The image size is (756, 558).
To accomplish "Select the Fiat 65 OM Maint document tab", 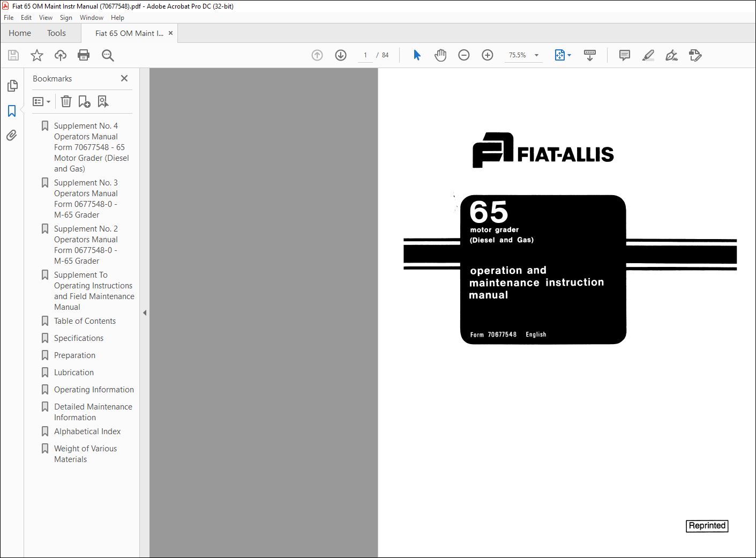I will coord(129,33).
